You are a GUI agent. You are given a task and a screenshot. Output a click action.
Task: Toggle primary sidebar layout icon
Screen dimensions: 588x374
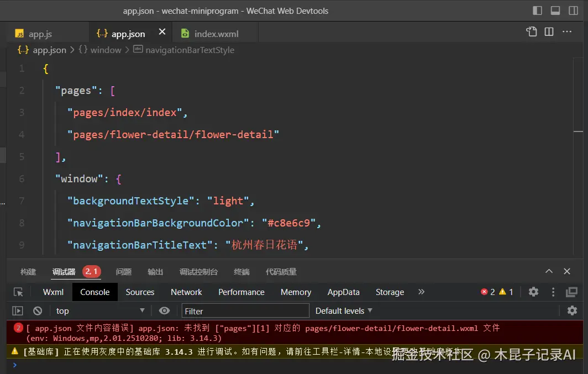(x=537, y=10)
